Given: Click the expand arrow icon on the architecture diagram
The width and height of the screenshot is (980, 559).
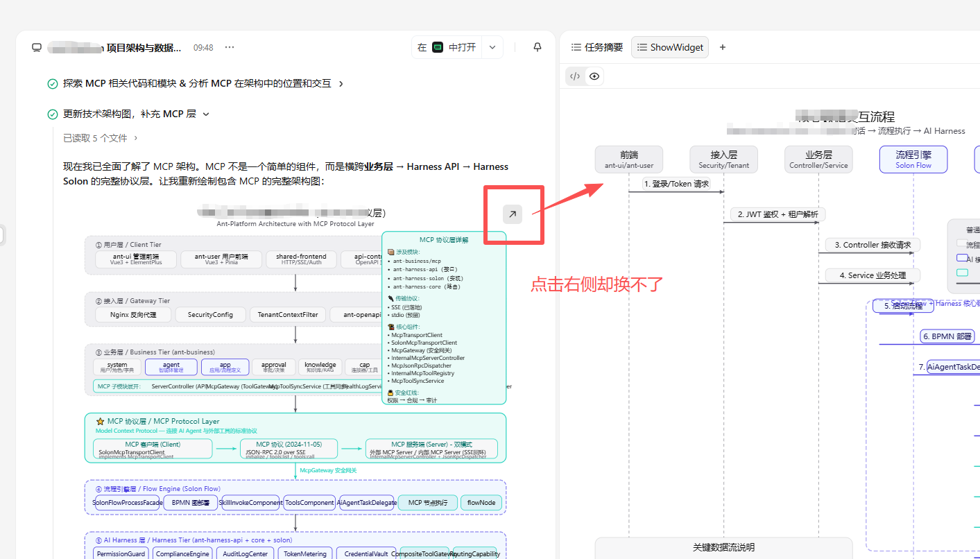Looking at the screenshot, I should (x=513, y=214).
